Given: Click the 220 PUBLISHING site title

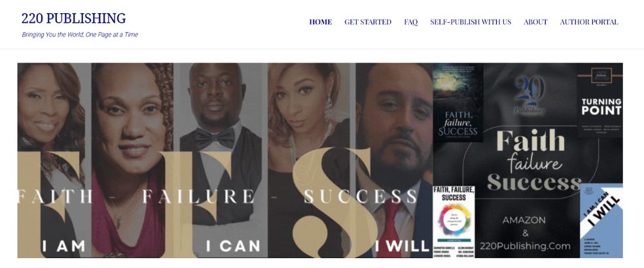Looking at the screenshot, I should click(x=73, y=18).
